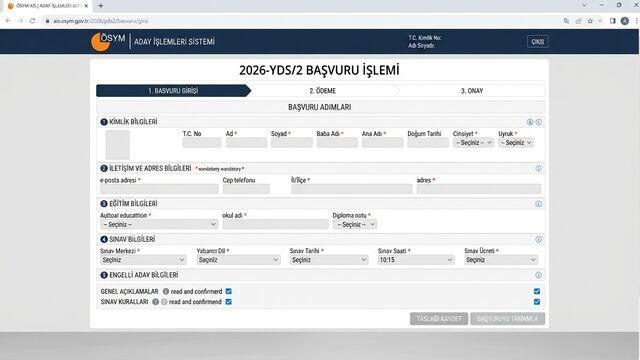
Task: Click the browser Forward arrow
Action: [x=20, y=21]
